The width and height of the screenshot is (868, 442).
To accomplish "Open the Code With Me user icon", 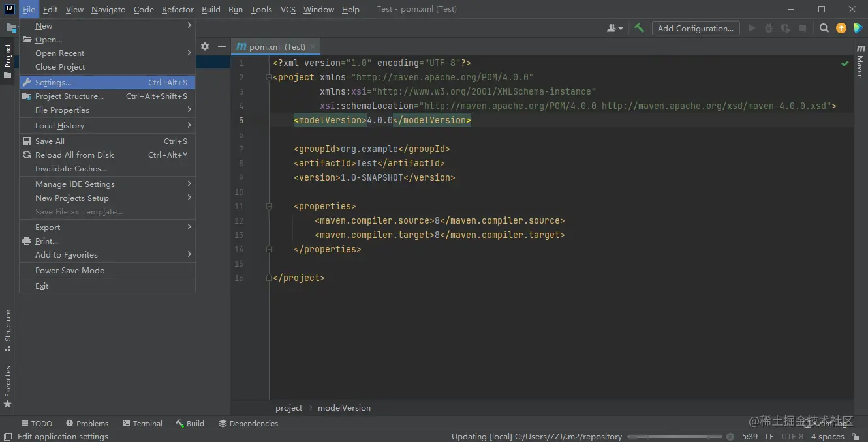I will [614, 28].
